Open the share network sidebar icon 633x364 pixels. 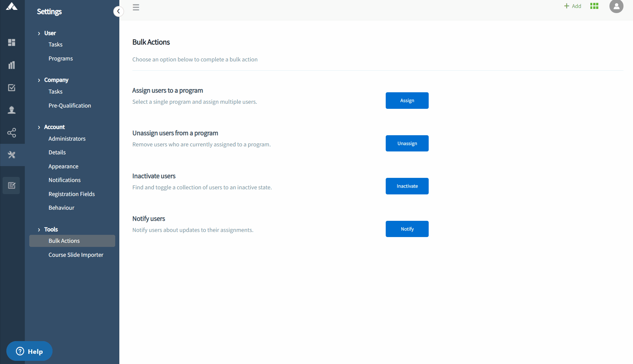[12, 133]
